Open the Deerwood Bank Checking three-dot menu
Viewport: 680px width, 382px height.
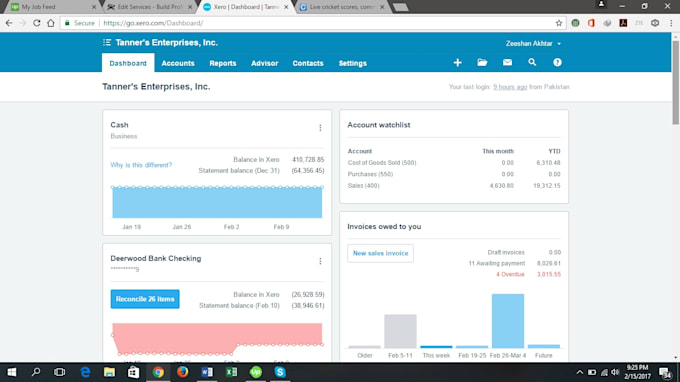[320, 261]
